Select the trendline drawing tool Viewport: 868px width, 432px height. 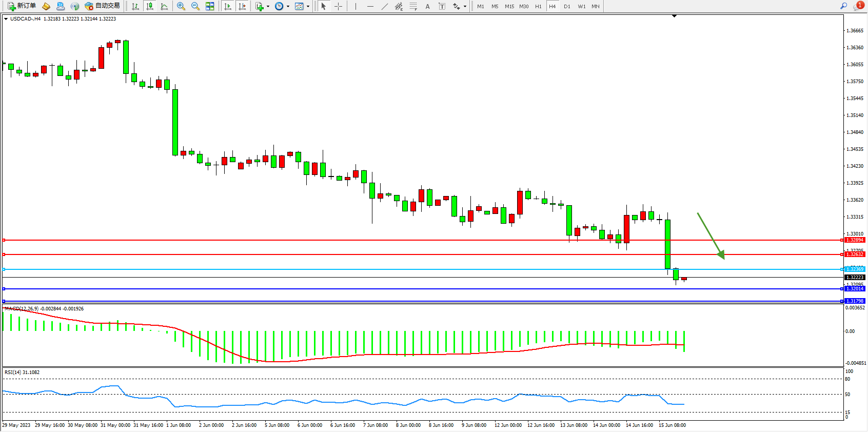pyautogui.click(x=385, y=6)
